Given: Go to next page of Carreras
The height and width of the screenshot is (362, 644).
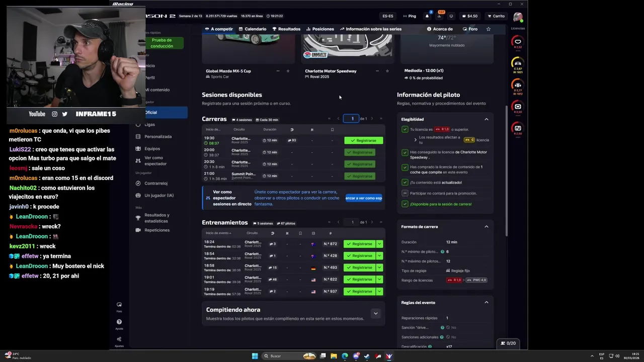Looking at the screenshot, I should pos(372,119).
